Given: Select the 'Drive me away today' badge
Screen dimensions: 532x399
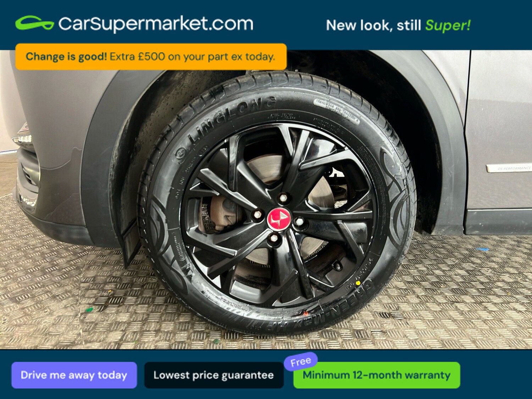Looking at the screenshot, I should coord(74,375).
